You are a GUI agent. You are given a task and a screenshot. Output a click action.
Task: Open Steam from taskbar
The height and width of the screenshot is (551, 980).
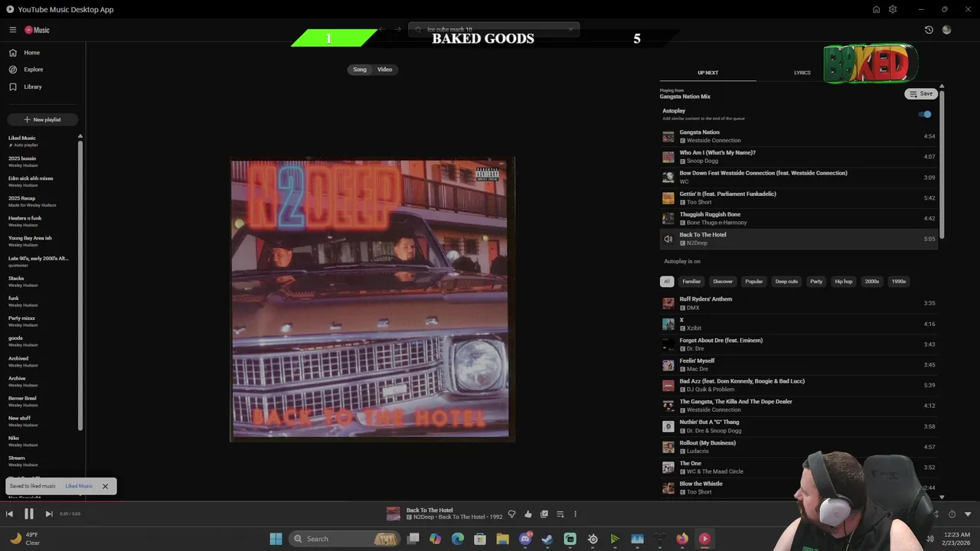click(547, 539)
